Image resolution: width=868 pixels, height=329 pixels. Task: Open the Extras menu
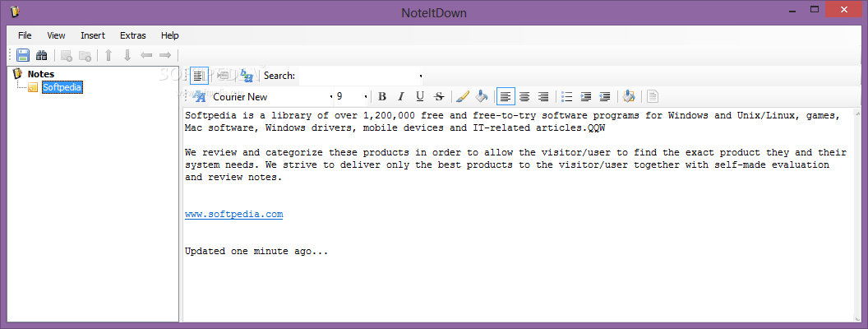pos(133,35)
